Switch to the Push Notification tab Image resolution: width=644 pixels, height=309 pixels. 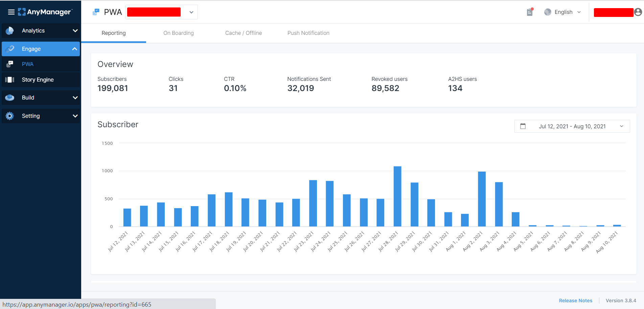click(x=308, y=33)
